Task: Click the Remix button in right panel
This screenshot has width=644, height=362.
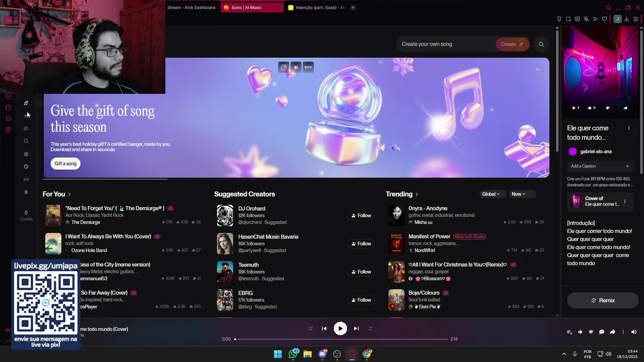Action: click(x=602, y=300)
